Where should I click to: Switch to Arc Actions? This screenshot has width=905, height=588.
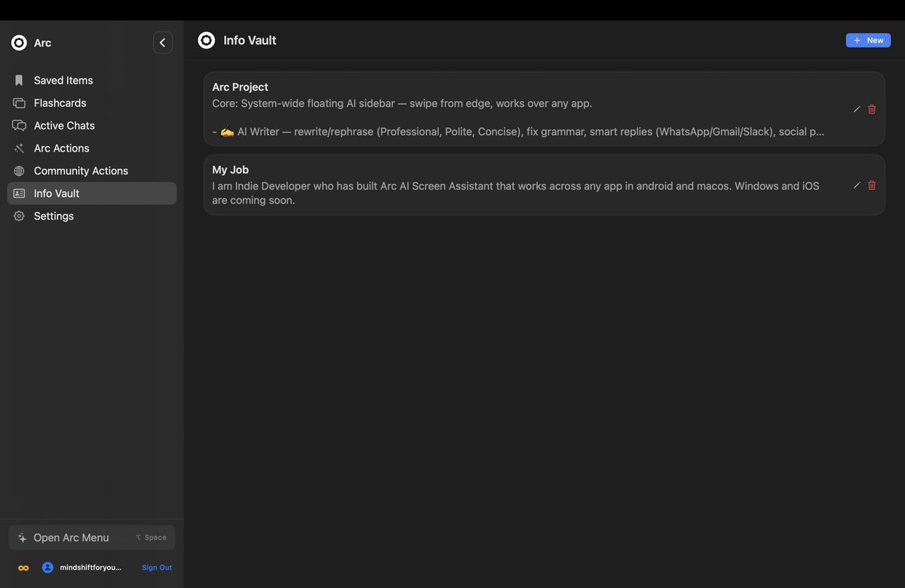pyautogui.click(x=92, y=148)
